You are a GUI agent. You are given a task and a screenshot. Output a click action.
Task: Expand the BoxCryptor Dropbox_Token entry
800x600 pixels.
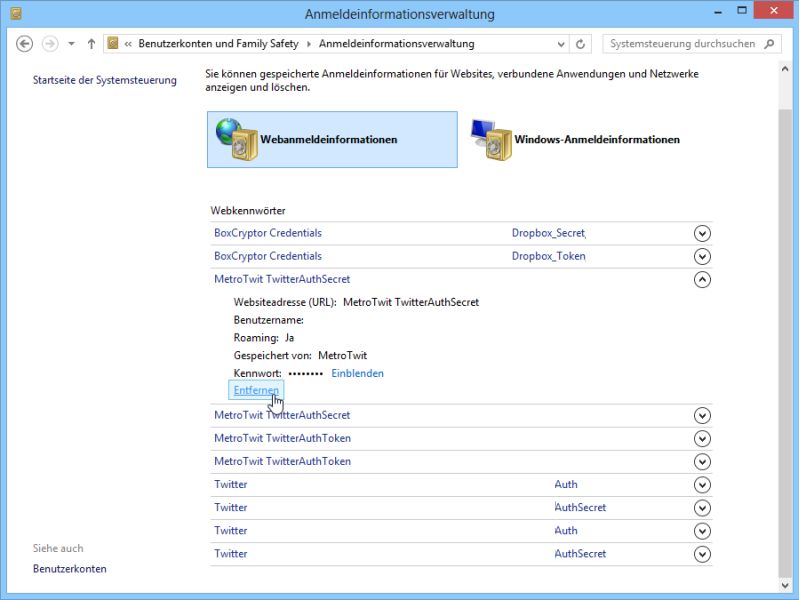[x=702, y=256]
